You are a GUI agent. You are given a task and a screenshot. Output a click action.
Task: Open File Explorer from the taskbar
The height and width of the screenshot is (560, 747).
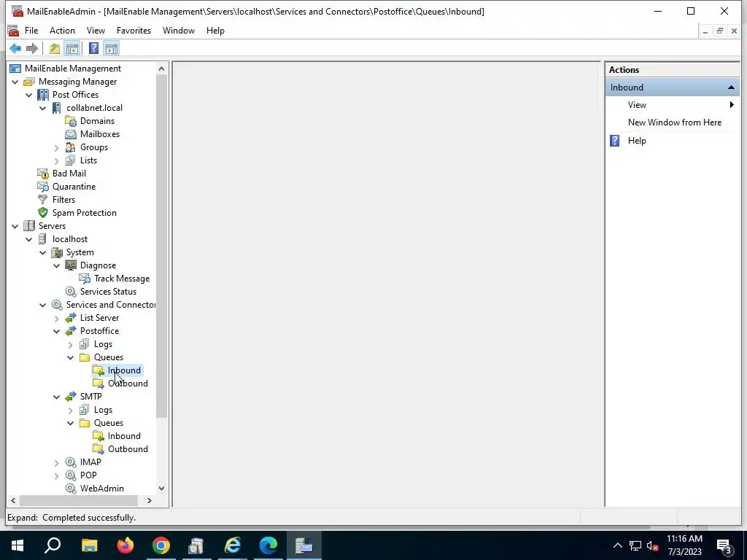point(90,545)
